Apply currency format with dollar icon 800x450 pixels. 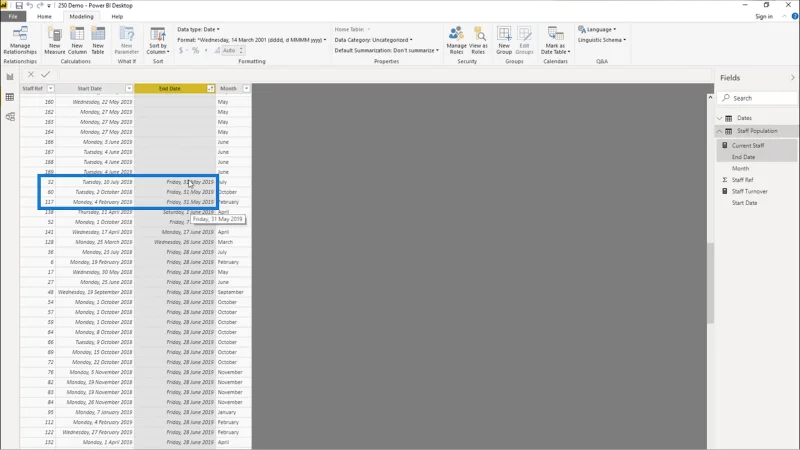click(181, 50)
